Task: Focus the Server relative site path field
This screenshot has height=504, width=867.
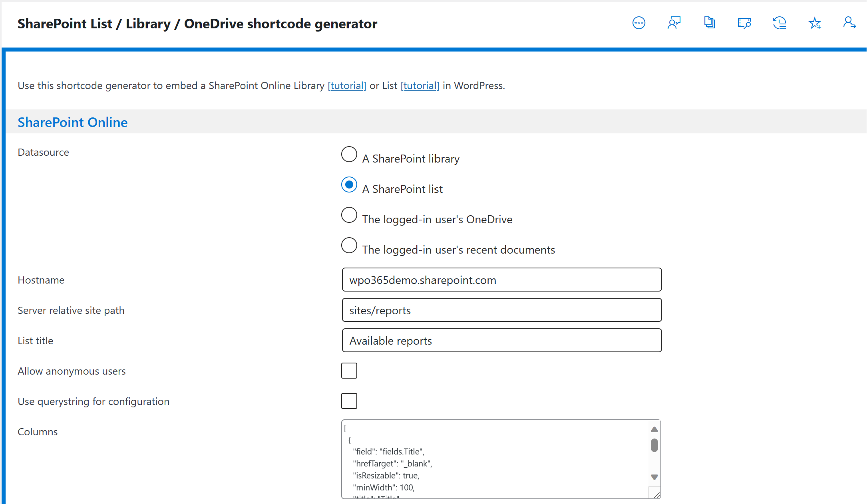Action: coord(502,310)
